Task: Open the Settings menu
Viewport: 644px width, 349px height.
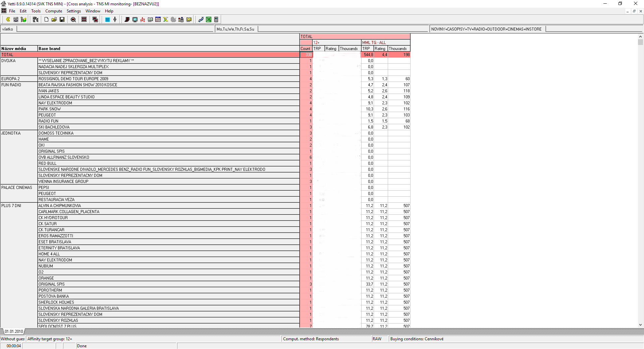Action: [74, 11]
